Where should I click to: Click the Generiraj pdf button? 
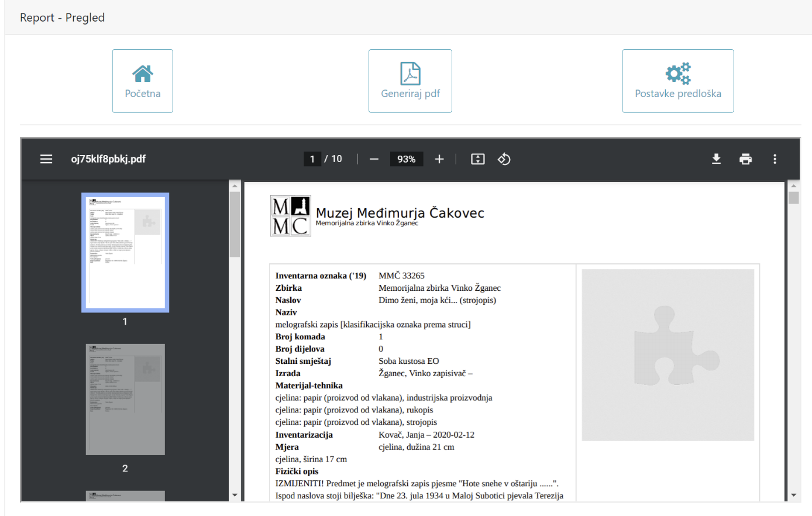pos(410,81)
